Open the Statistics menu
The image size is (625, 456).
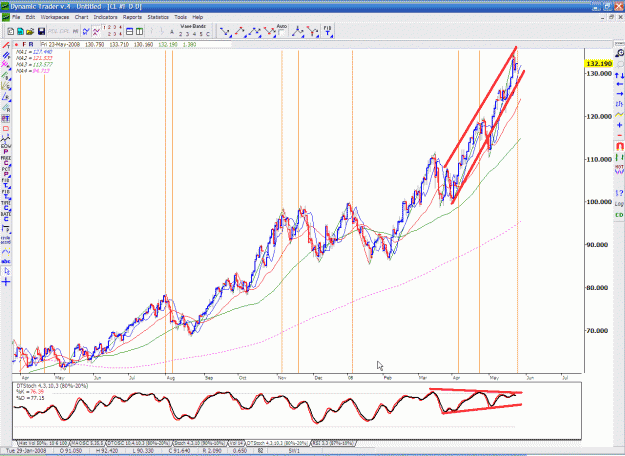(158, 17)
